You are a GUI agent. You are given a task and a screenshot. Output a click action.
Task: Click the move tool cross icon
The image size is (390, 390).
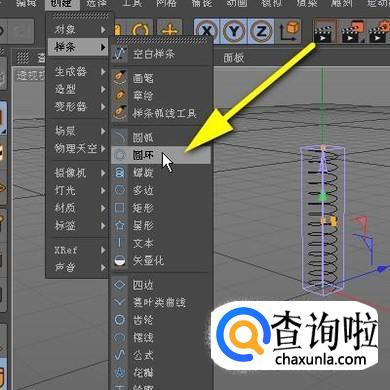coord(170,32)
